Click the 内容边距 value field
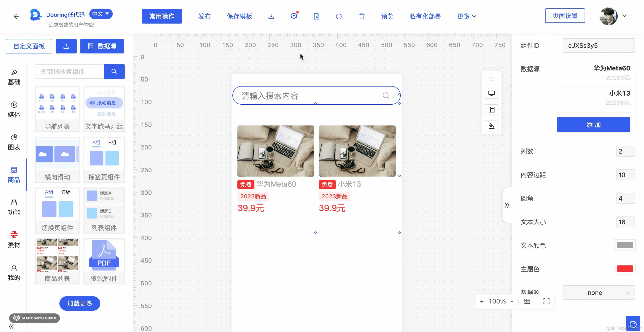This screenshot has height=332, width=644. tap(625, 175)
